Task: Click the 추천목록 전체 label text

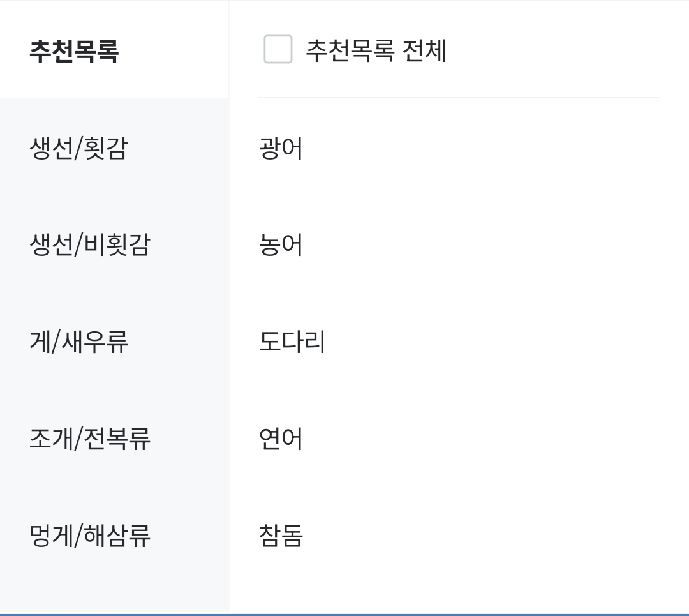Action: coord(376,50)
